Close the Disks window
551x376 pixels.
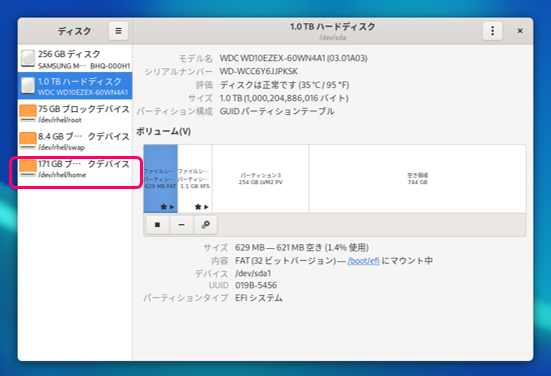point(520,31)
